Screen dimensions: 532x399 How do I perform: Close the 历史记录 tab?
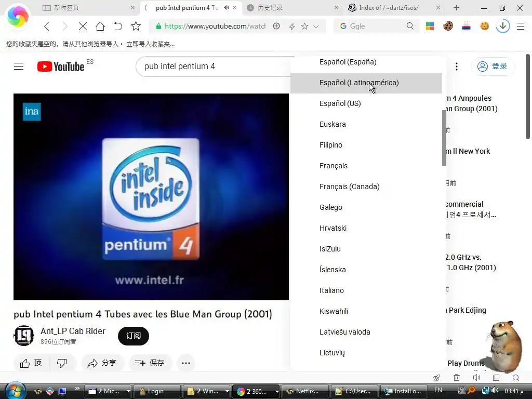click(336, 7)
